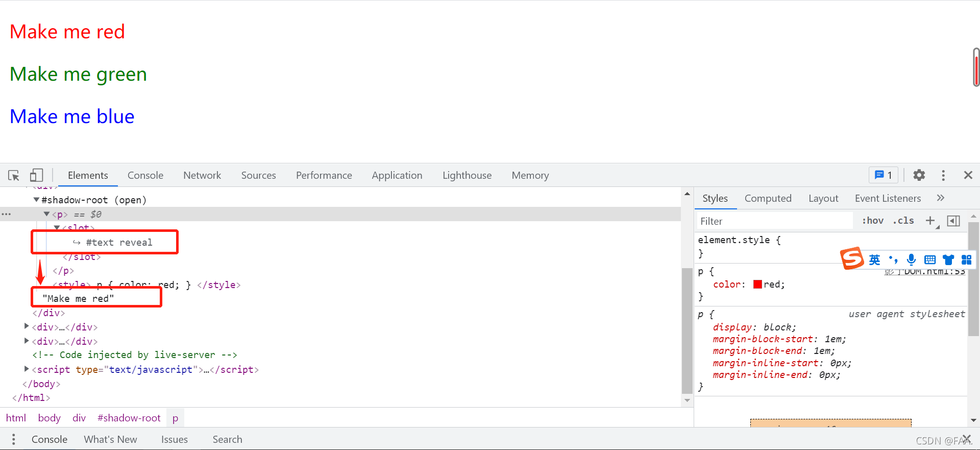Activate the inspect element picker icon

[14, 175]
